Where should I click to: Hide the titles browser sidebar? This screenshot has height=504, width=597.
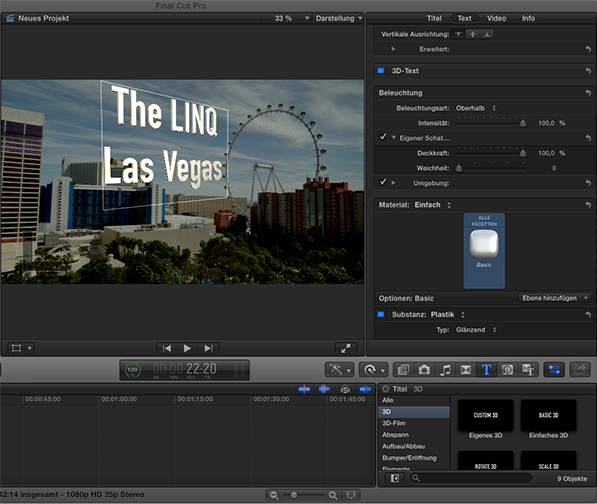pos(395,478)
